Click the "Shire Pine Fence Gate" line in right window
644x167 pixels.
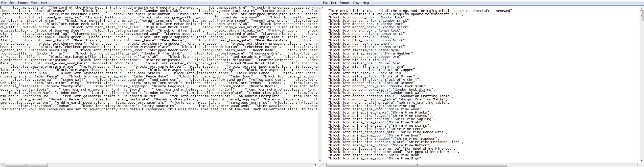(388, 132)
